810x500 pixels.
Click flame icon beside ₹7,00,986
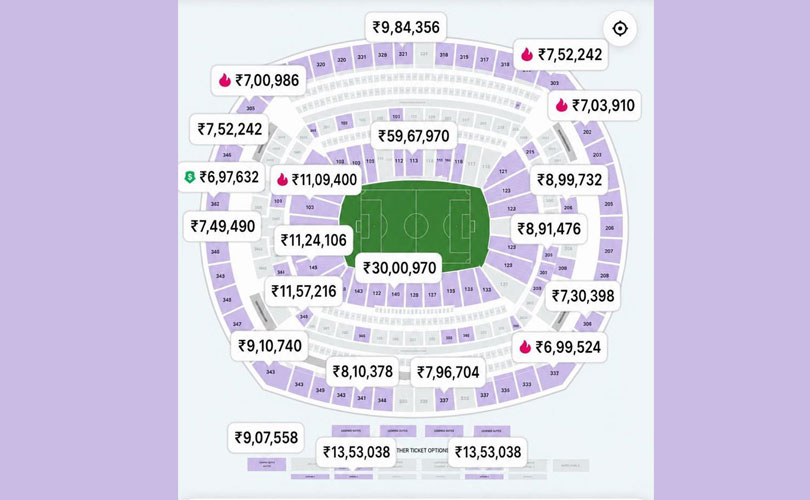coord(225,80)
